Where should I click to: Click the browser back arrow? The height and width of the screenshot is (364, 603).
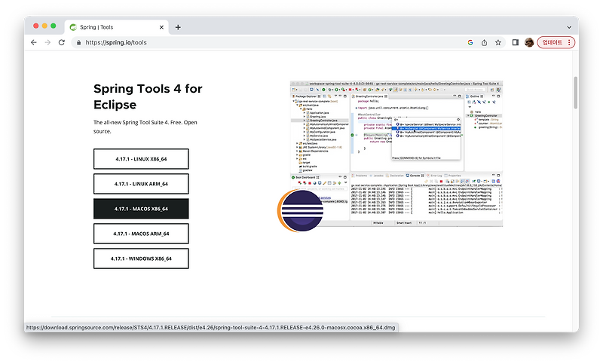pos(34,43)
